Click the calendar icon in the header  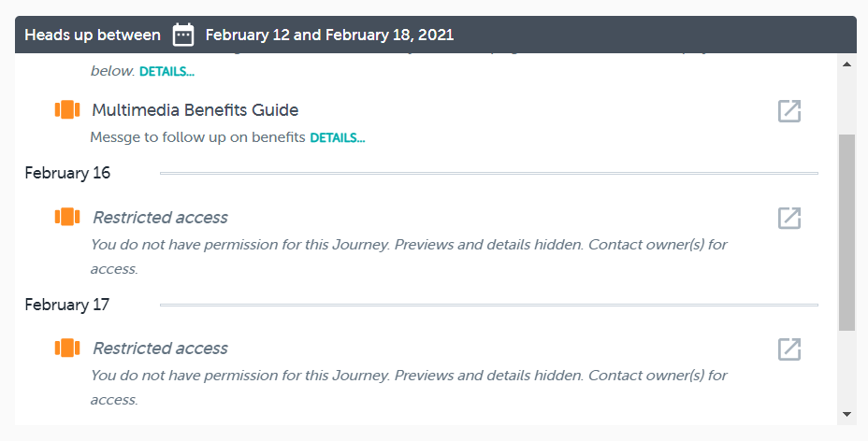click(183, 36)
